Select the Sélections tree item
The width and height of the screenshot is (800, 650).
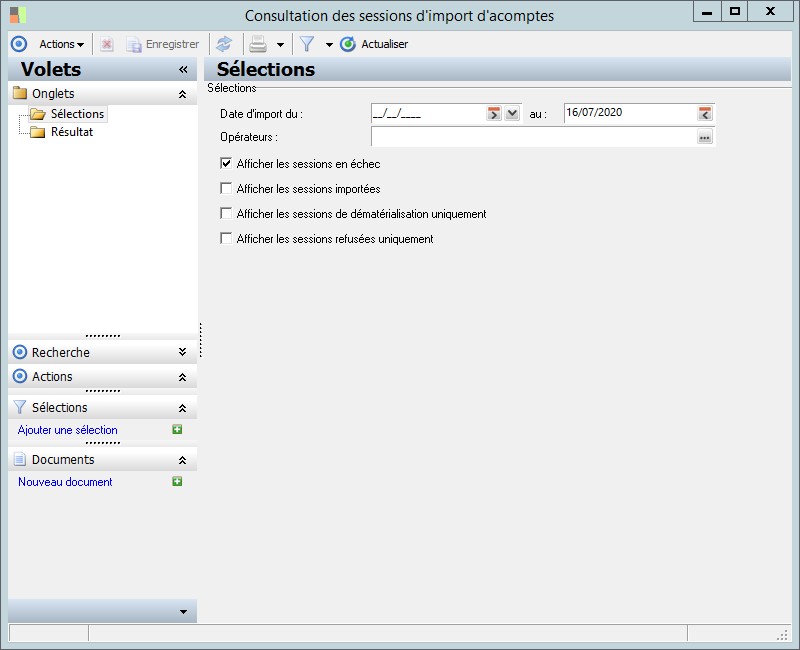click(78, 114)
